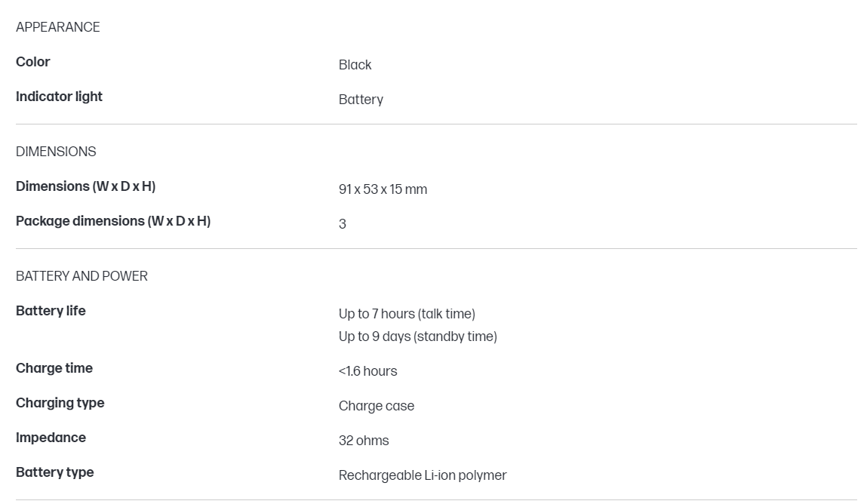Image resolution: width=867 pixels, height=504 pixels.
Task: Select the Charge case value
Action: click(377, 406)
